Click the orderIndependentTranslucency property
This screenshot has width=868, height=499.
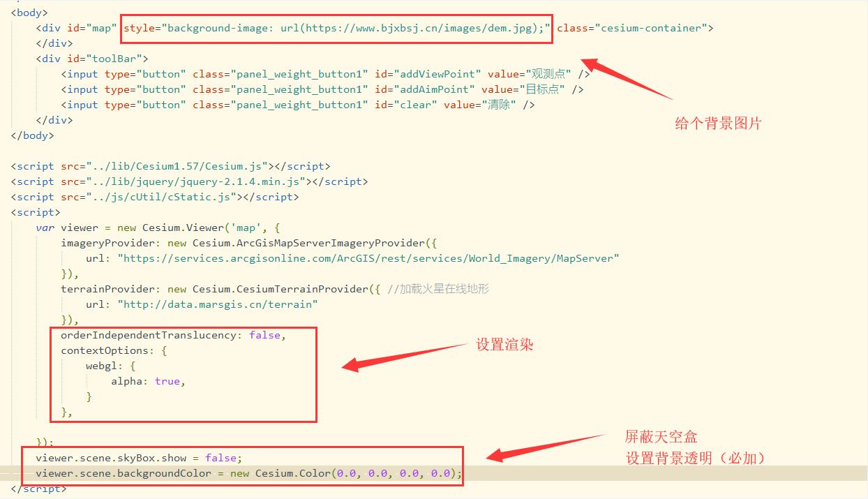coord(149,335)
